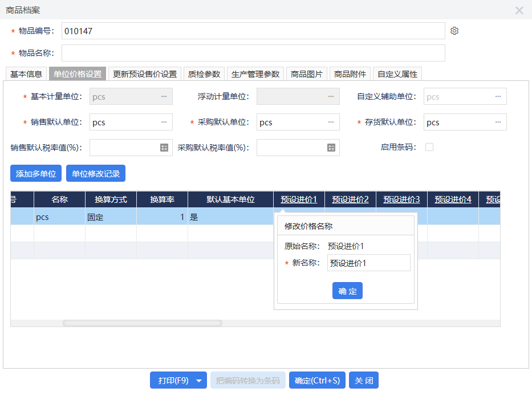Switch to the 基本信息 tab
The height and width of the screenshot is (396, 532).
(x=25, y=74)
